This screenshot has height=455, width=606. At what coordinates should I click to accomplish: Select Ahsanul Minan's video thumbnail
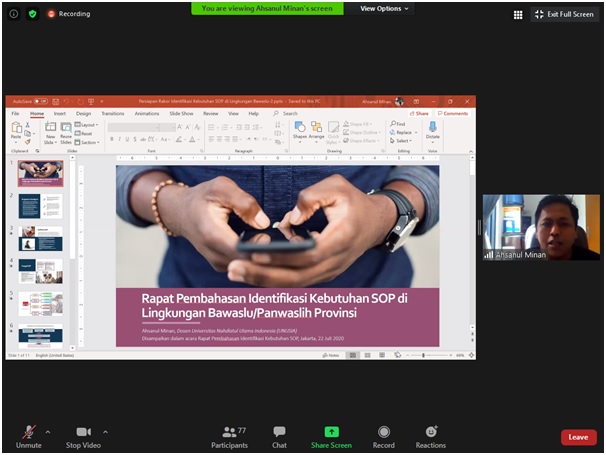pyautogui.click(x=541, y=227)
